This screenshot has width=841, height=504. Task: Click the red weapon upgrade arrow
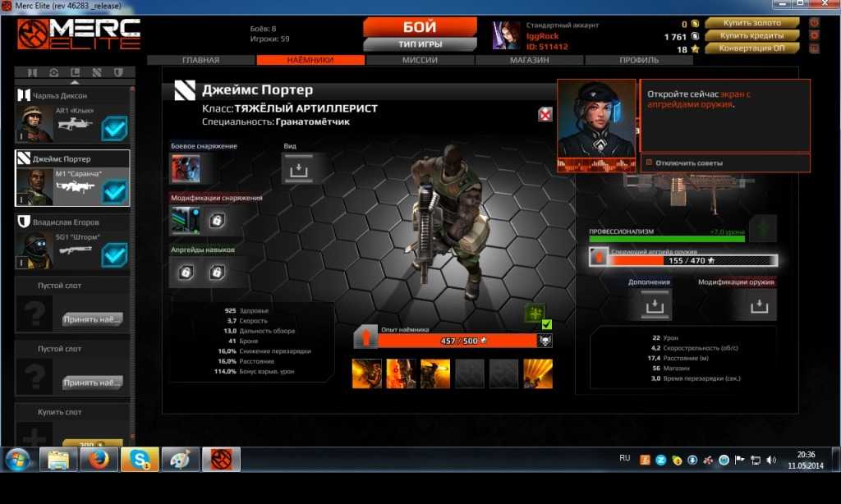(600, 259)
